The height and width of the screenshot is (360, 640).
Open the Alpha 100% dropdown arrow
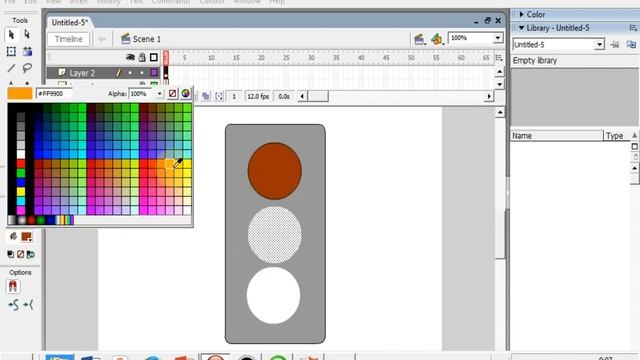[x=159, y=94]
